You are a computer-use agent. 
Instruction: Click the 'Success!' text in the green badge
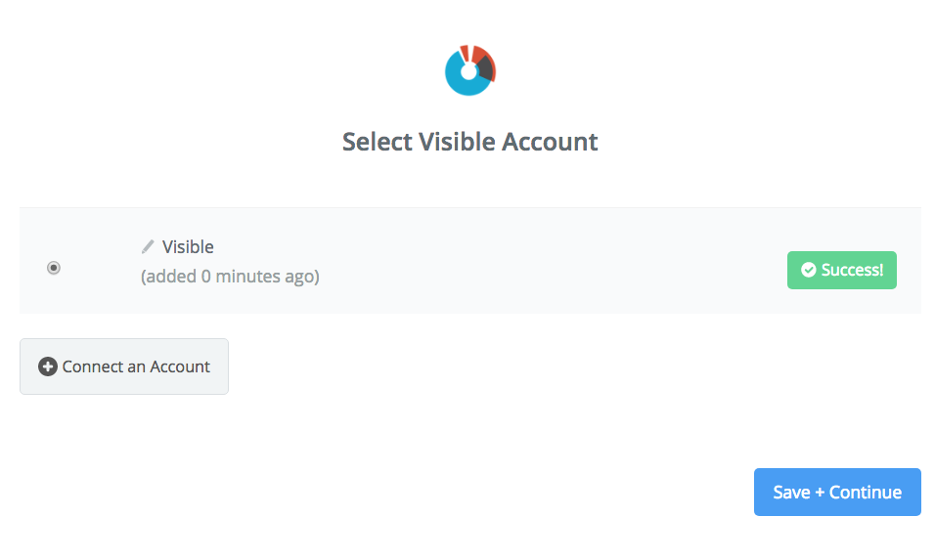point(852,270)
